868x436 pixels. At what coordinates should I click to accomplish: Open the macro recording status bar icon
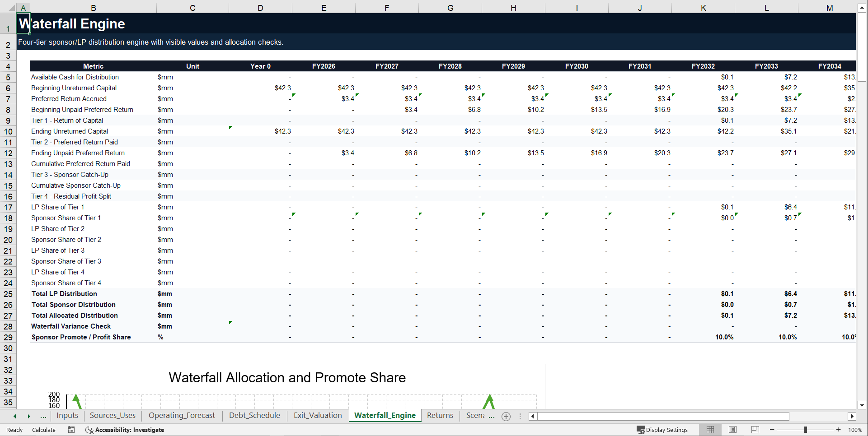coord(71,430)
